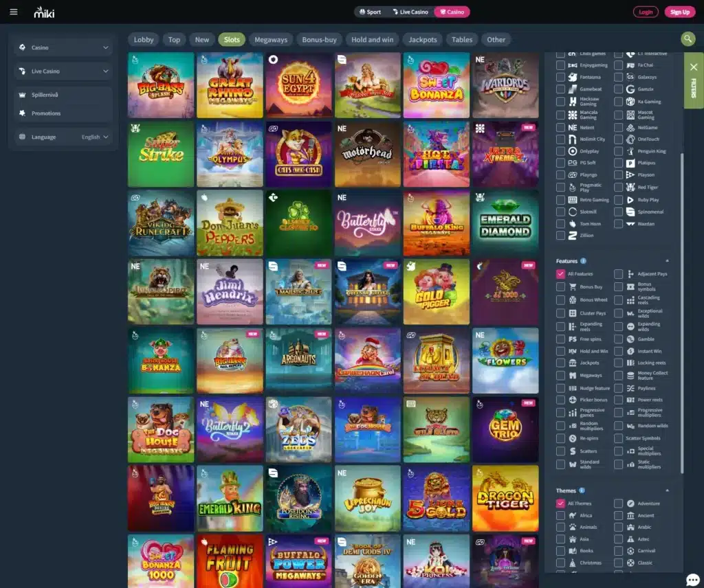Click the Gamble dice icon

point(630,339)
